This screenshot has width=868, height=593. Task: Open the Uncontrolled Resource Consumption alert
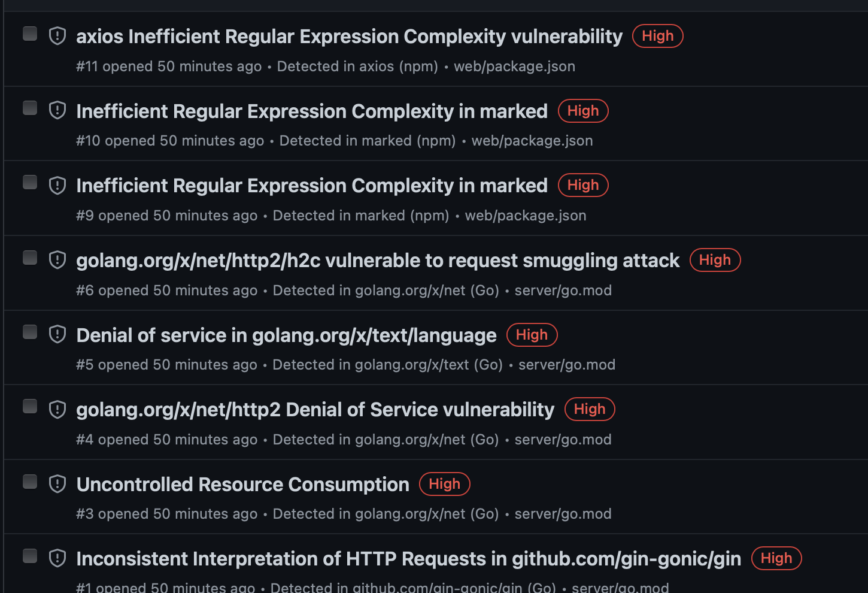pos(242,484)
